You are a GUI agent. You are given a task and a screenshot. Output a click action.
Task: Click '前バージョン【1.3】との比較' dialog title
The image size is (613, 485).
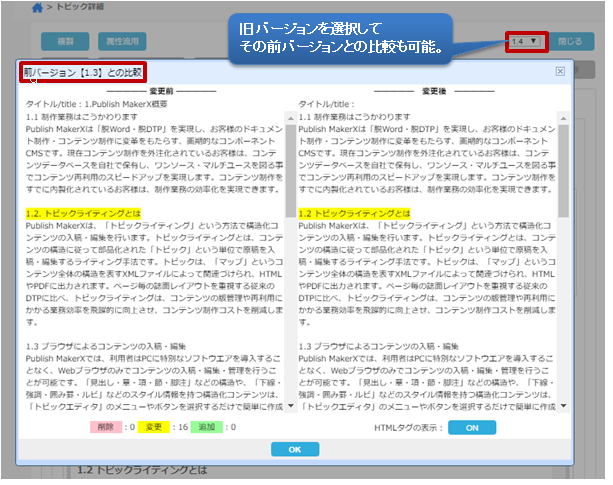(x=83, y=72)
